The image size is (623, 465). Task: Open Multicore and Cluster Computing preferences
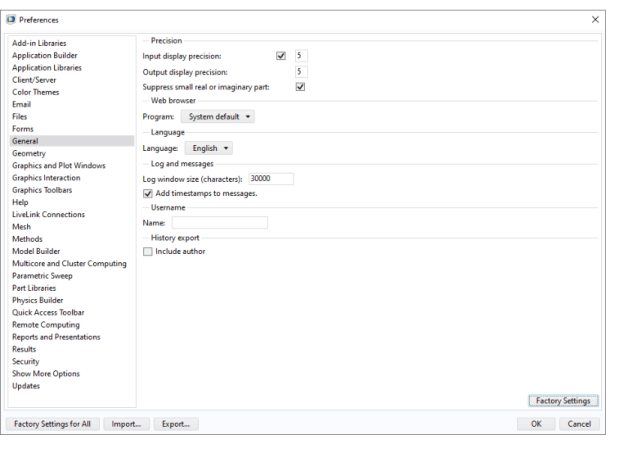click(x=72, y=264)
